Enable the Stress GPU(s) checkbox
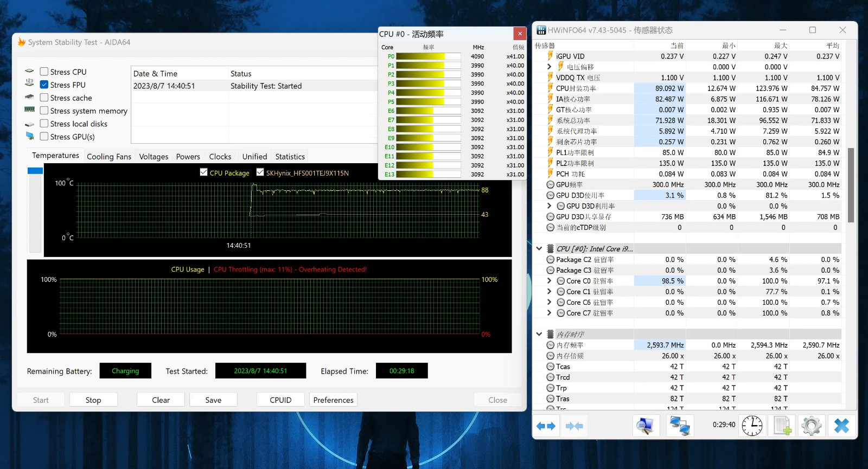This screenshot has width=868, height=469. pos(44,137)
